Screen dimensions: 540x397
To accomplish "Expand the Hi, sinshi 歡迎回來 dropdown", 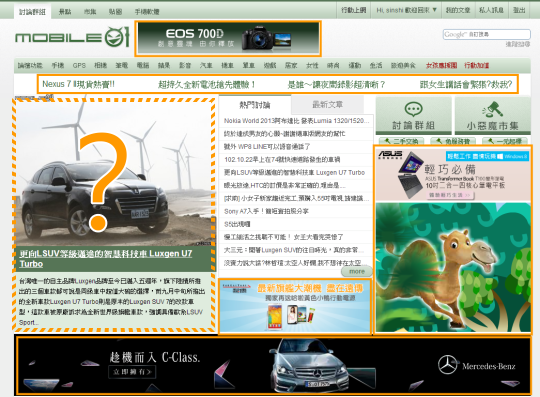I will click(406, 10).
